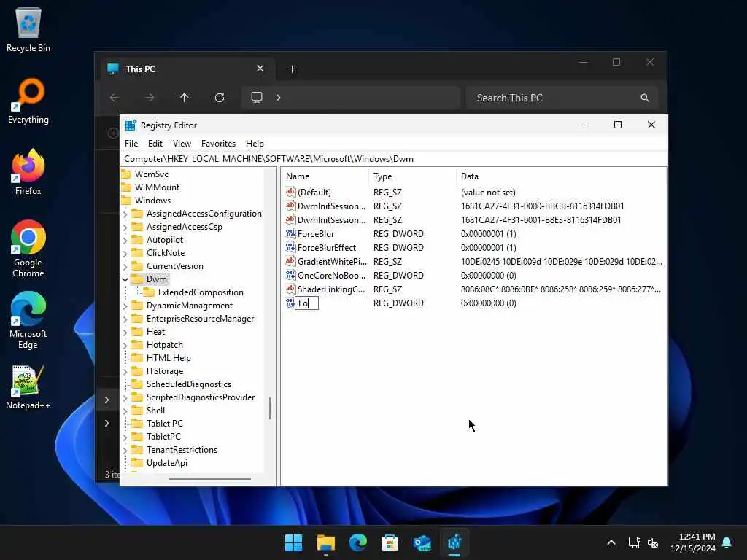Open File menu in Registry Editor
747x560 pixels.
click(131, 144)
